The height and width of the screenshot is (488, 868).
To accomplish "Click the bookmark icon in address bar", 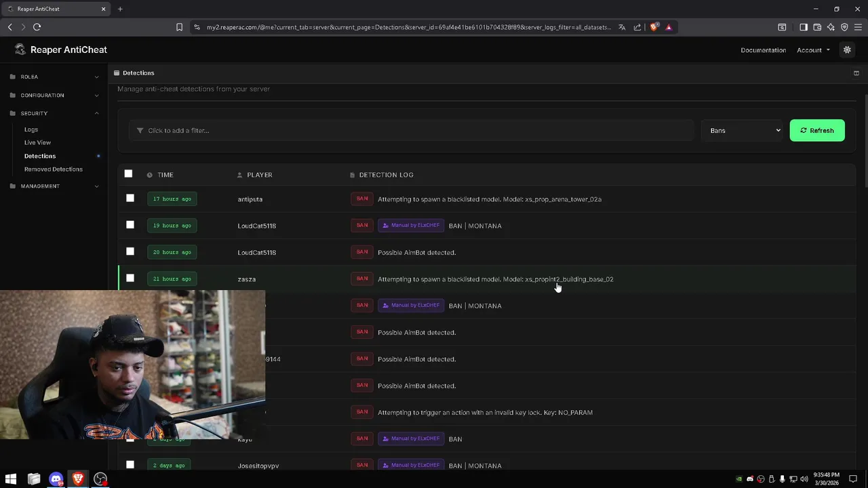I will pos(179,27).
